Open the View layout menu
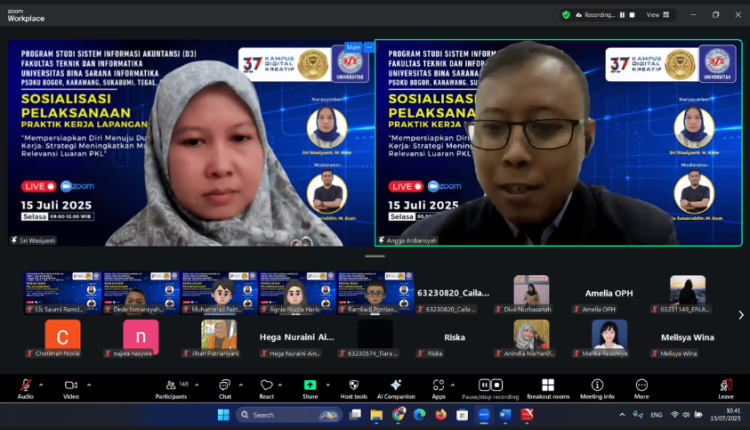 tap(658, 15)
